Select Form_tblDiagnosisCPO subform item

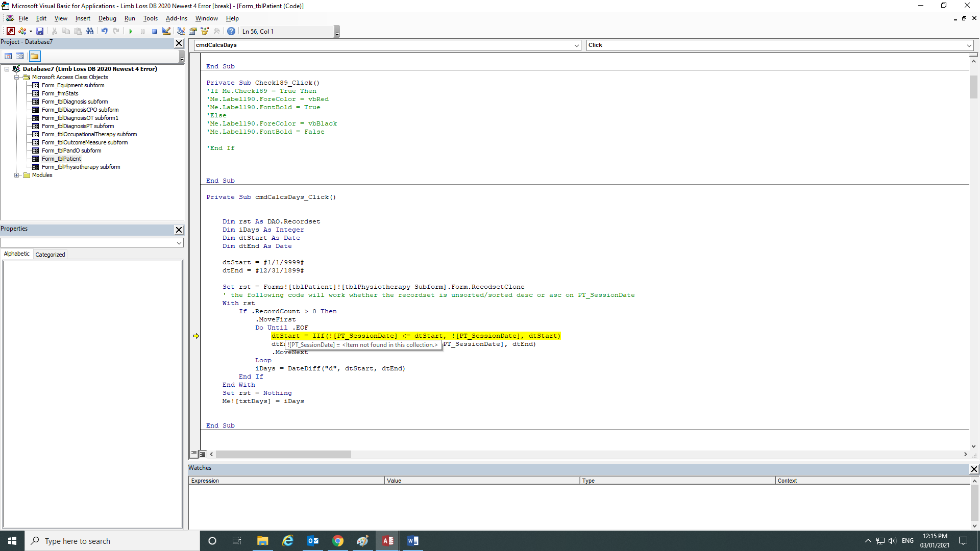(80, 110)
